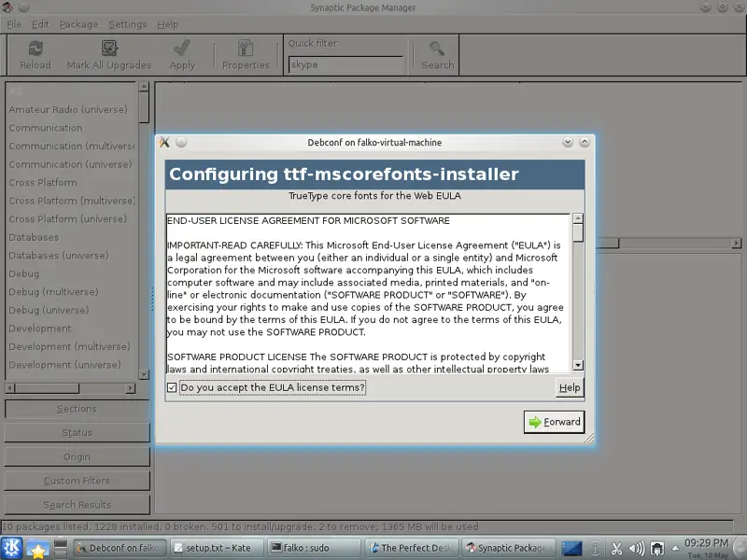Screen dimensions: 747x560
Task: Click the sections list vertical scrollbar thumb
Action: 144,107
